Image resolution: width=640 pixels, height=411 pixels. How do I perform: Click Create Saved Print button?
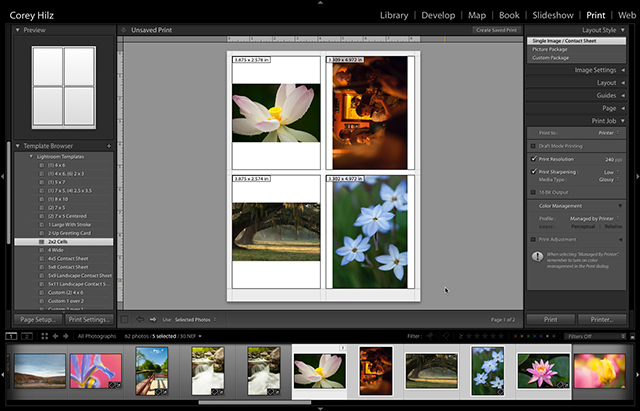(496, 30)
